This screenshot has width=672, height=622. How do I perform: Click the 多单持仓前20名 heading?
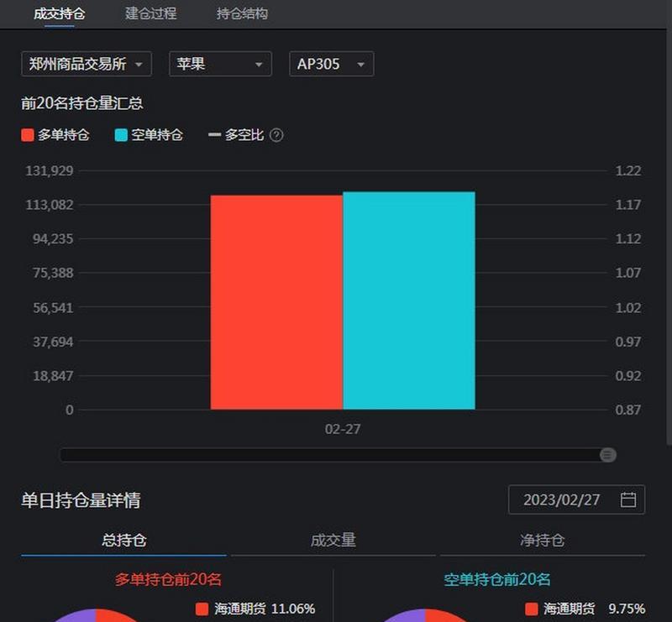point(168,579)
